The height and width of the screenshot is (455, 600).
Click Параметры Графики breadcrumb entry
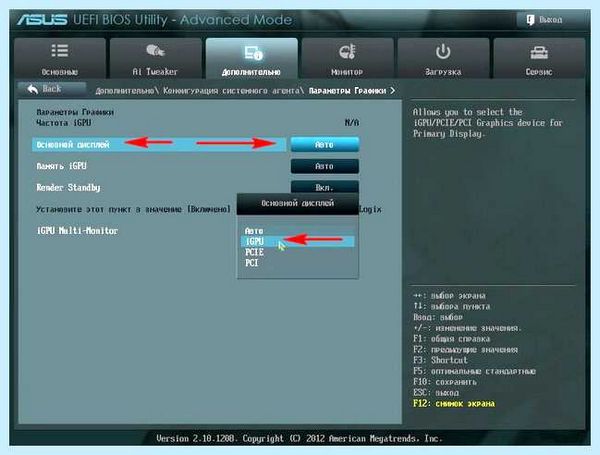(347, 91)
